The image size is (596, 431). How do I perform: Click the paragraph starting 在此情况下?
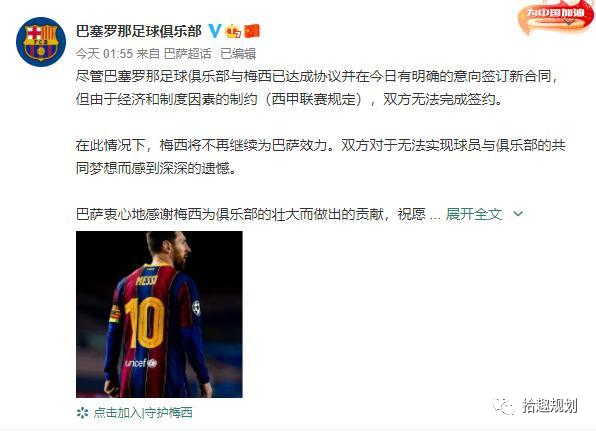coord(320,157)
